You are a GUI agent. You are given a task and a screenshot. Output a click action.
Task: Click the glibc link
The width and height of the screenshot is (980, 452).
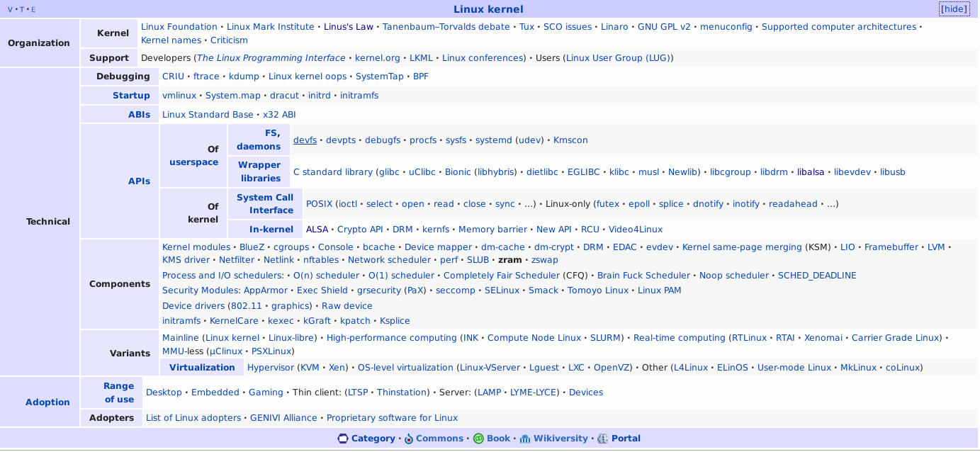389,172
